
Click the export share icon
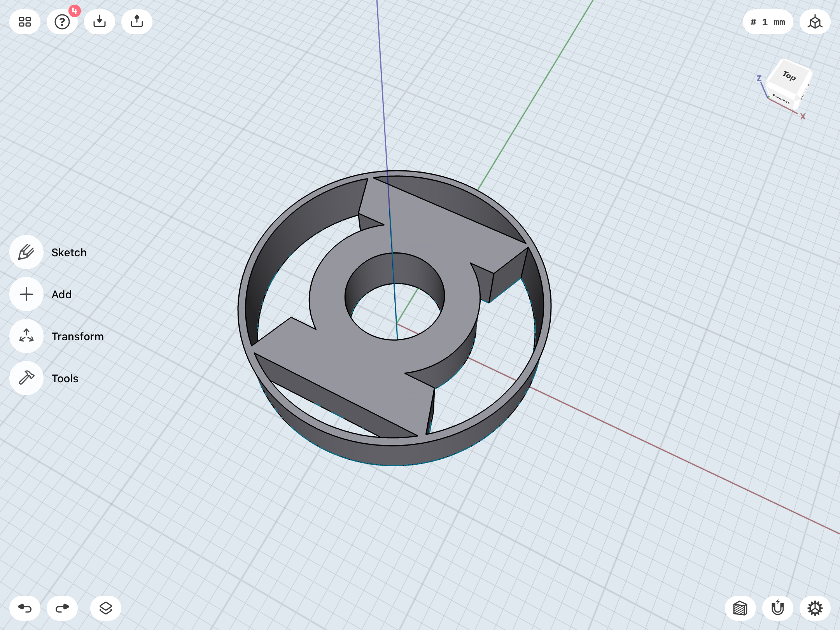coord(137,22)
